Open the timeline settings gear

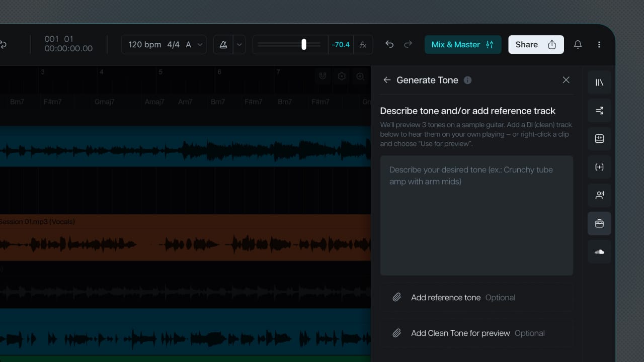coord(342,76)
